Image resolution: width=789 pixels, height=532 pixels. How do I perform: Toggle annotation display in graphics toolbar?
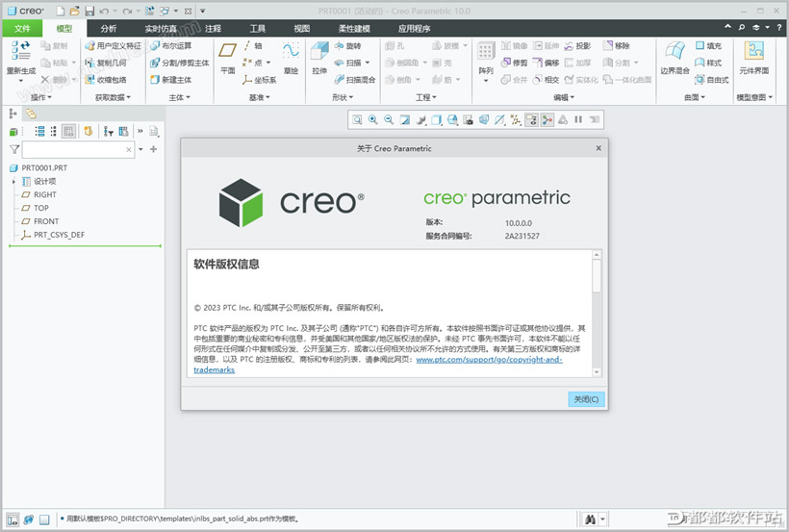[531, 120]
